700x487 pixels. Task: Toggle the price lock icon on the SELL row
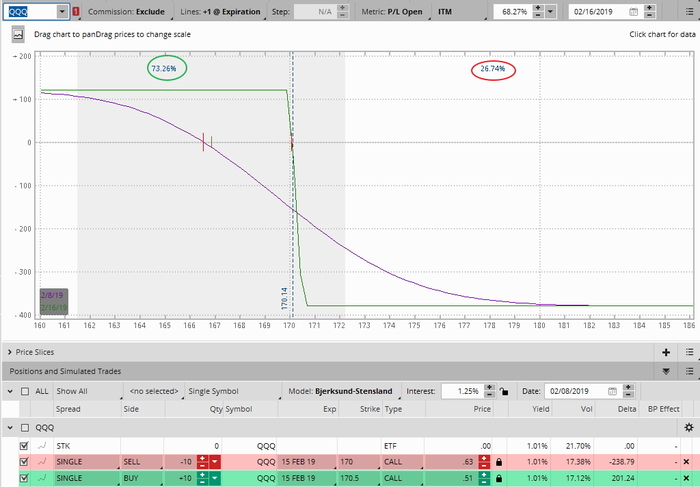[x=499, y=462]
